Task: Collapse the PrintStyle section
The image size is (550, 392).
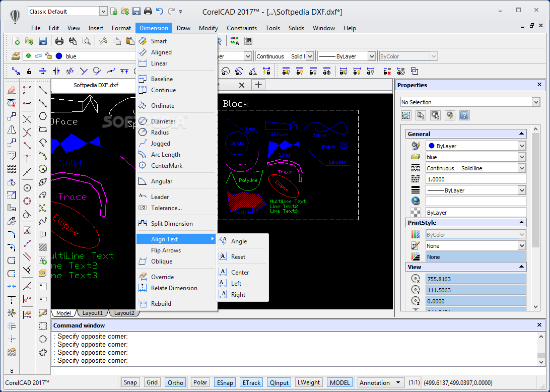Action: [521, 223]
